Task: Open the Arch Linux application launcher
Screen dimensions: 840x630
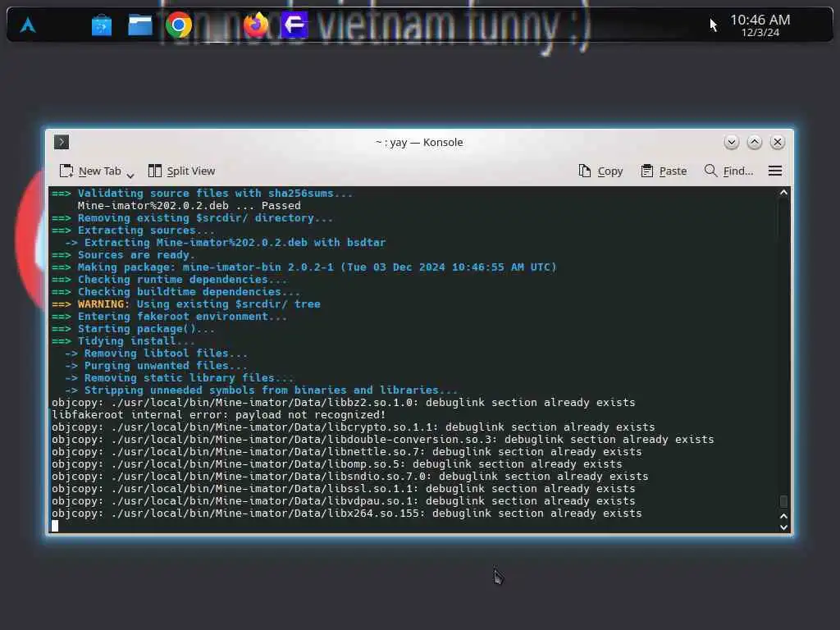Action: tap(28, 25)
